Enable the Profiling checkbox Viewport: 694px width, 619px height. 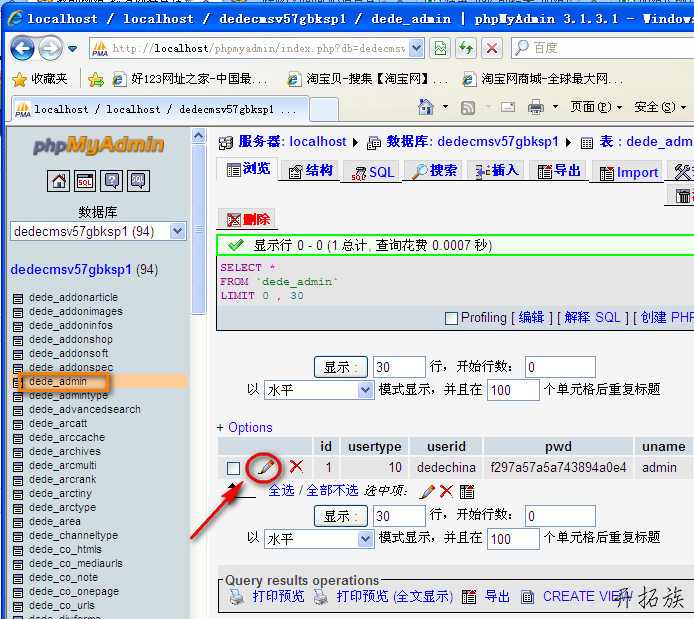click(x=451, y=318)
